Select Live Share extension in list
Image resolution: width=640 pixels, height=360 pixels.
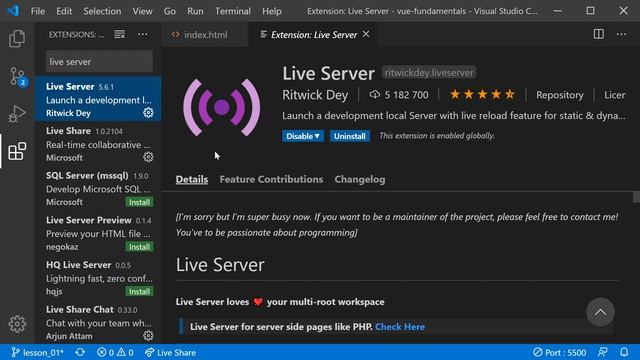coord(98,144)
